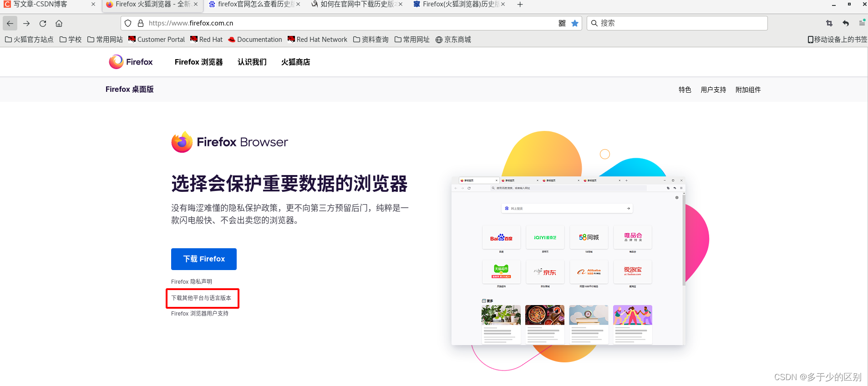This screenshot has height=386, width=868.
Task: Click the search magnifier icon
Action: [594, 23]
